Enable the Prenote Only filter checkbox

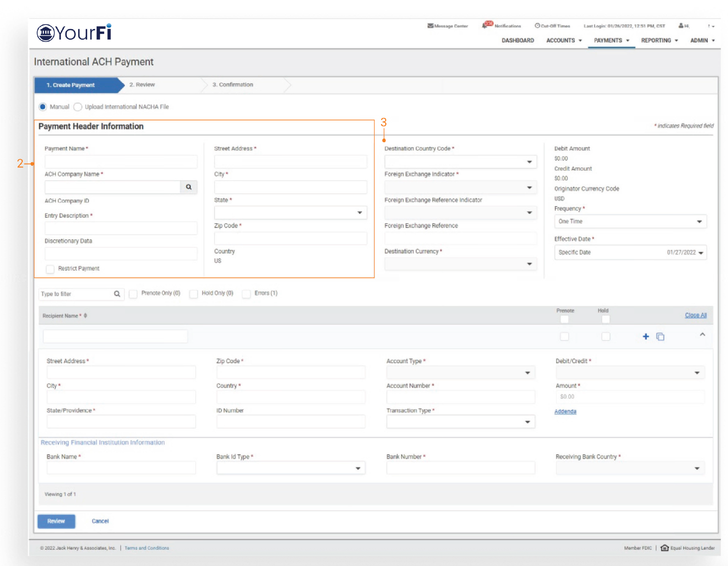click(133, 294)
